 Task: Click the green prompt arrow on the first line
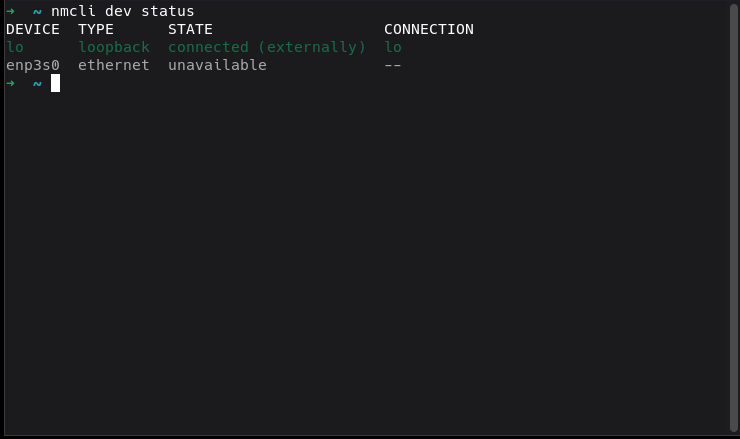(x=10, y=11)
